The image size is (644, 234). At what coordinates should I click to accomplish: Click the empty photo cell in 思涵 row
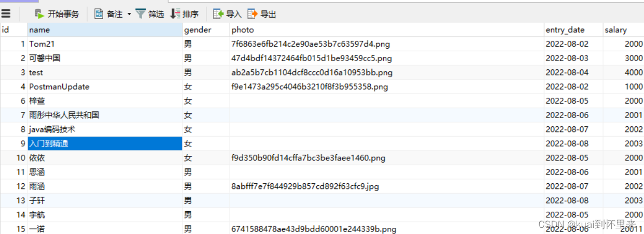point(387,172)
